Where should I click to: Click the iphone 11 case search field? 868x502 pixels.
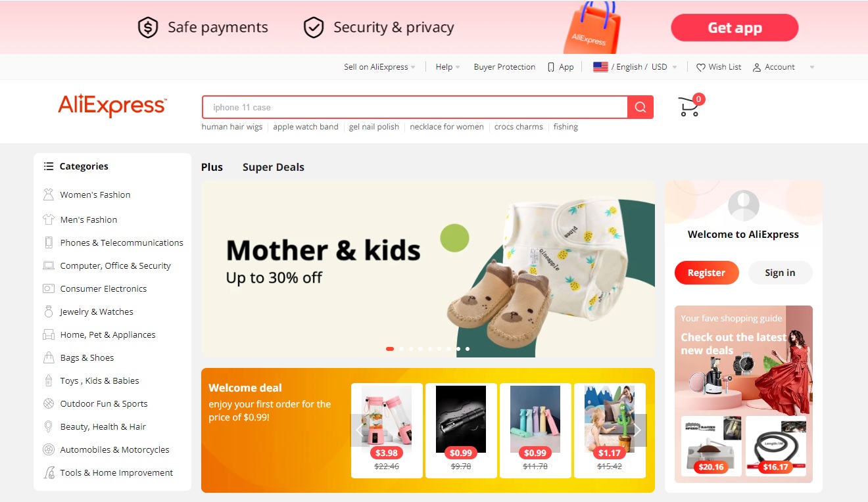coord(415,107)
